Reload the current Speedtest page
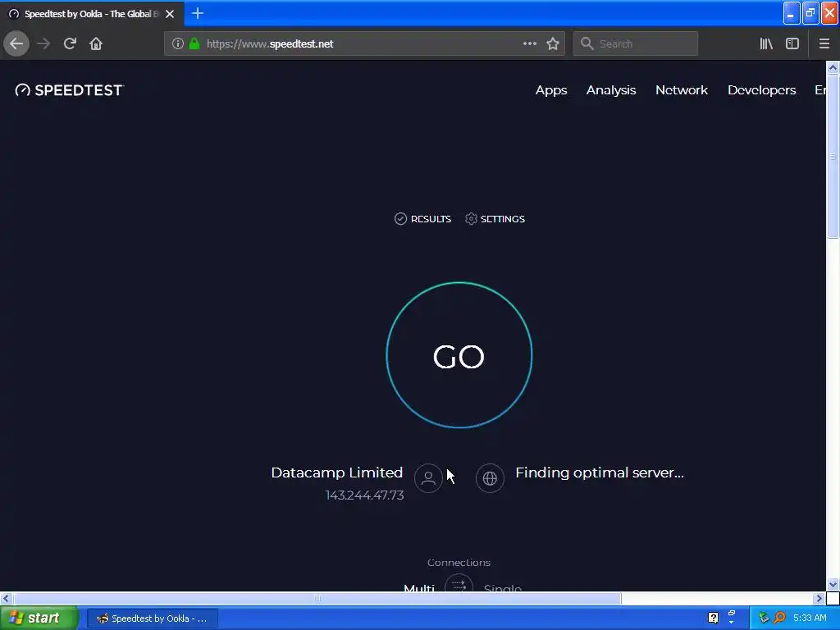The height and width of the screenshot is (630, 840). point(70,43)
